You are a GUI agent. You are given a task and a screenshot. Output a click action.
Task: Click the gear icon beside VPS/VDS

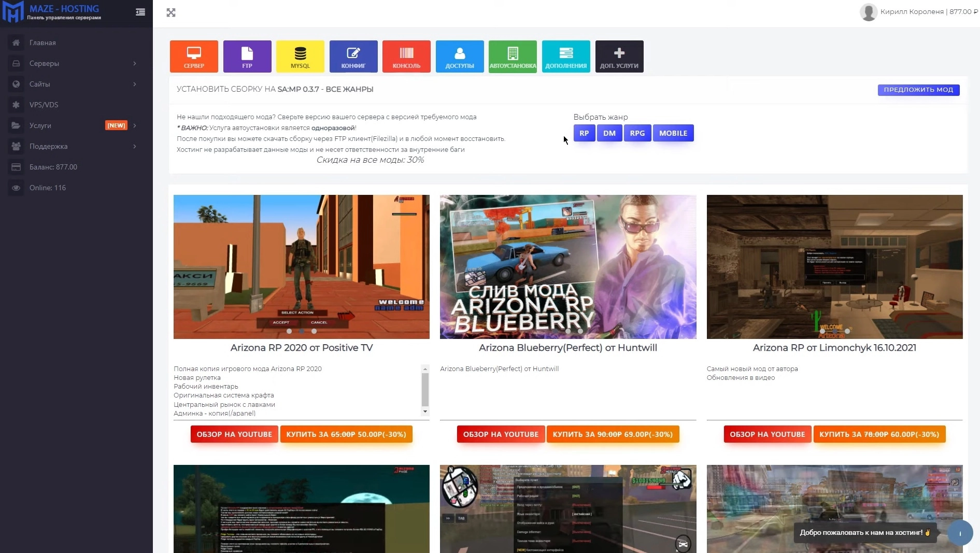[16, 105]
